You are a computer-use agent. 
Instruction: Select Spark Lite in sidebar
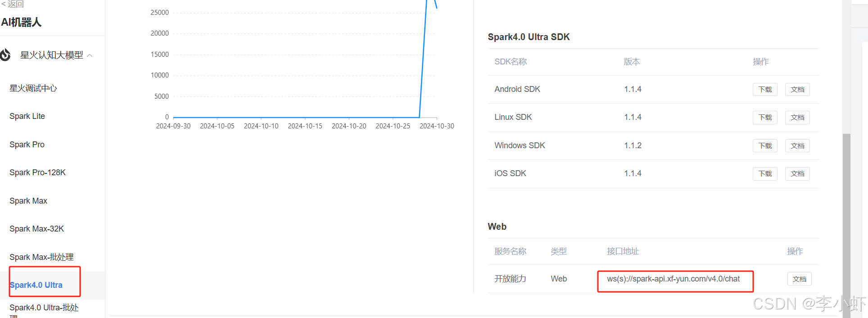pos(27,116)
